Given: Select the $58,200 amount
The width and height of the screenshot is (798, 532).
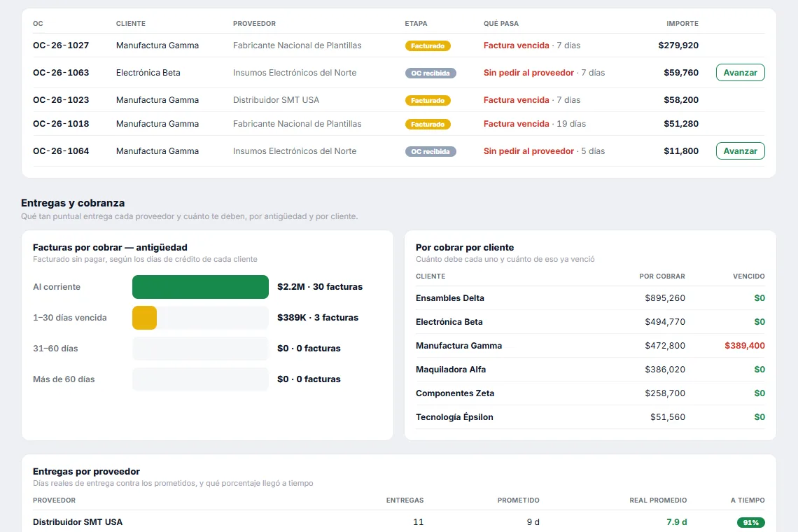Looking at the screenshot, I should click(x=681, y=100).
